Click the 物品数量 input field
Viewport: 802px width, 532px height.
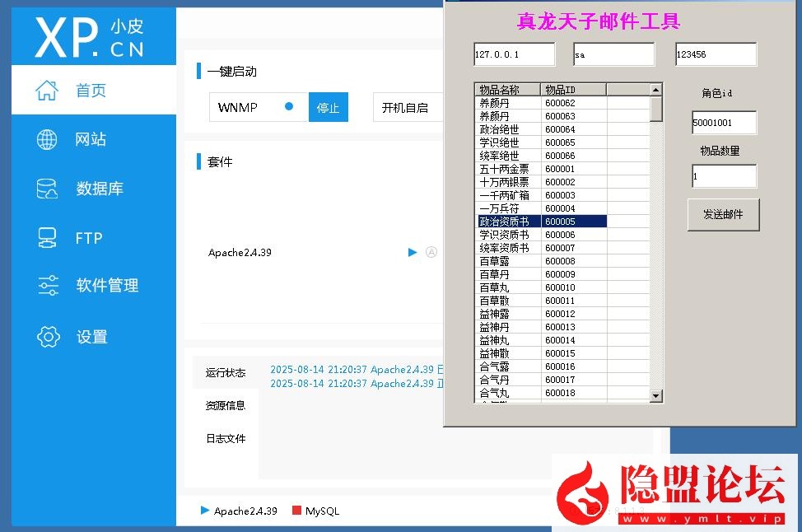pyautogui.click(x=724, y=176)
